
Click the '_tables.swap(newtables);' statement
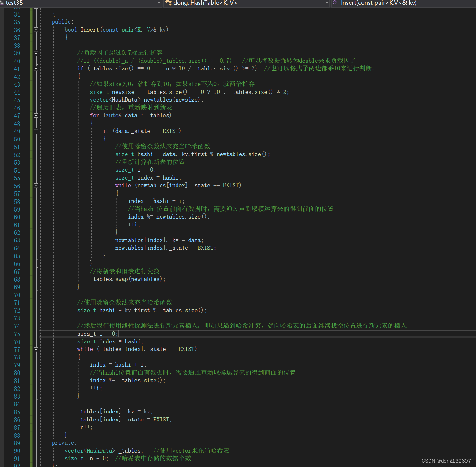point(128,279)
